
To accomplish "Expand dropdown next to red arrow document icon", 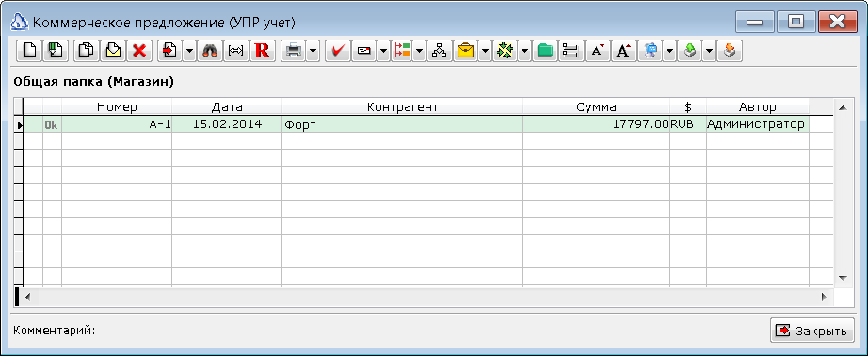I will point(189,51).
